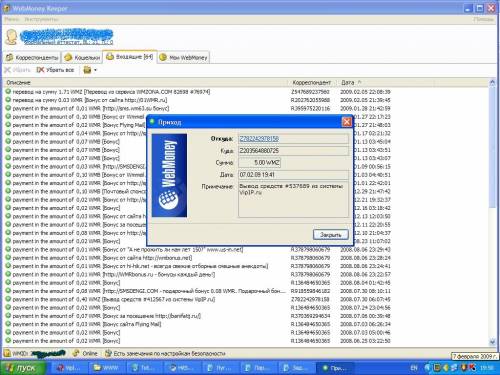Switch to the Vip... taskbar window
500x375 pixels.
[68, 368]
